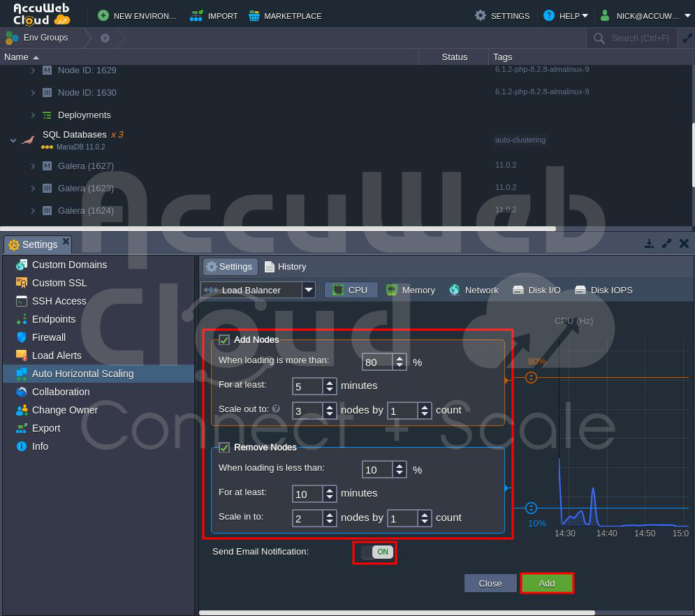695x616 pixels.
Task: Uncheck the Add Nodes checkbox
Action: [224, 340]
